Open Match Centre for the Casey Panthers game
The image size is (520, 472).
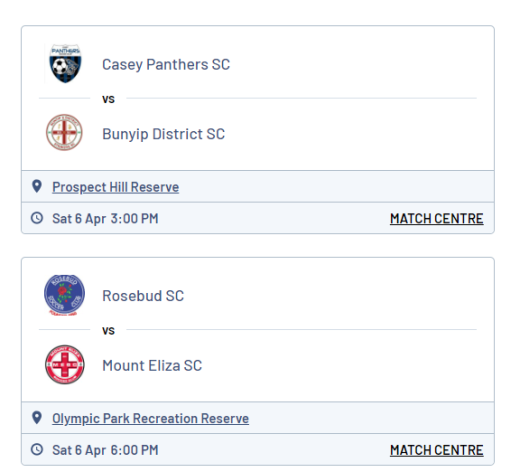(437, 219)
